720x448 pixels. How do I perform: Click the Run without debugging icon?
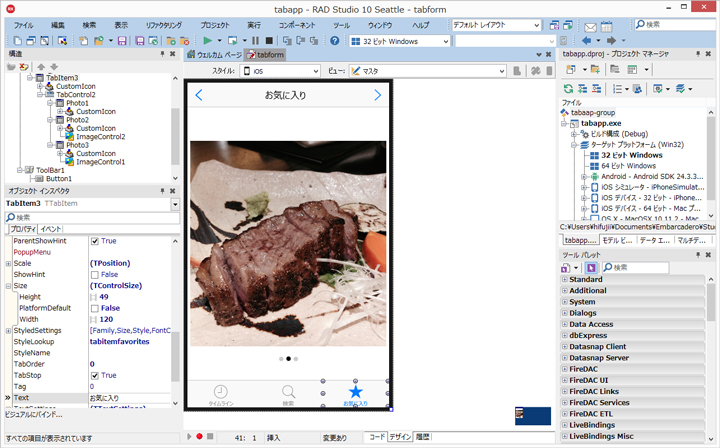tap(233, 41)
